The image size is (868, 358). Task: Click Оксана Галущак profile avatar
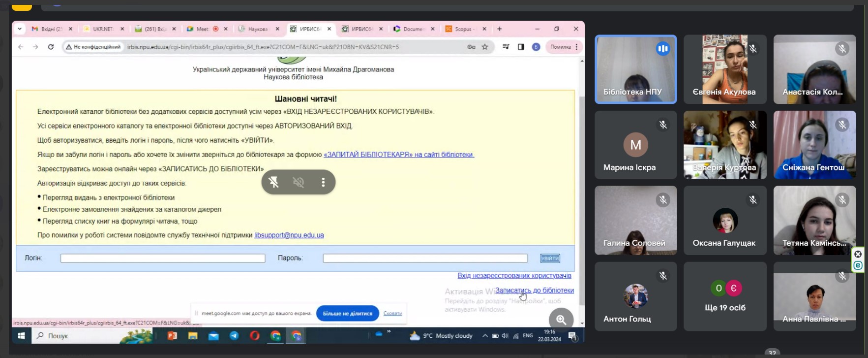point(725,220)
